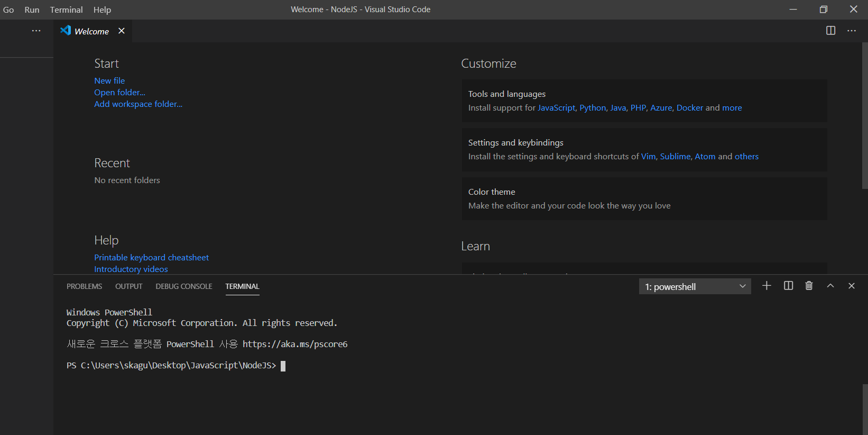Open the Run menu
868x435 pixels.
tap(32, 10)
